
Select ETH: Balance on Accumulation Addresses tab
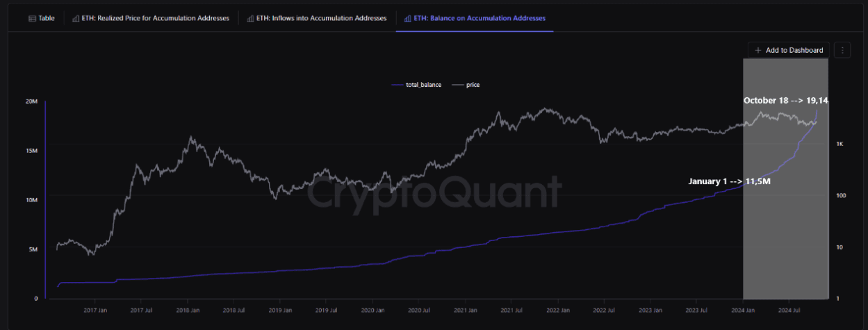coord(475,19)
